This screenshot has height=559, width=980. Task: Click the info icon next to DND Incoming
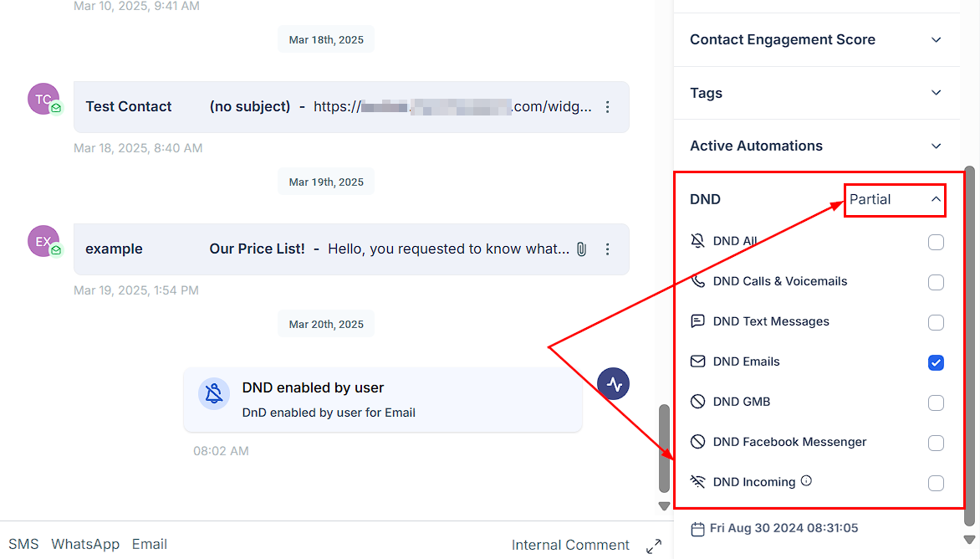click(x=806, y=481)
